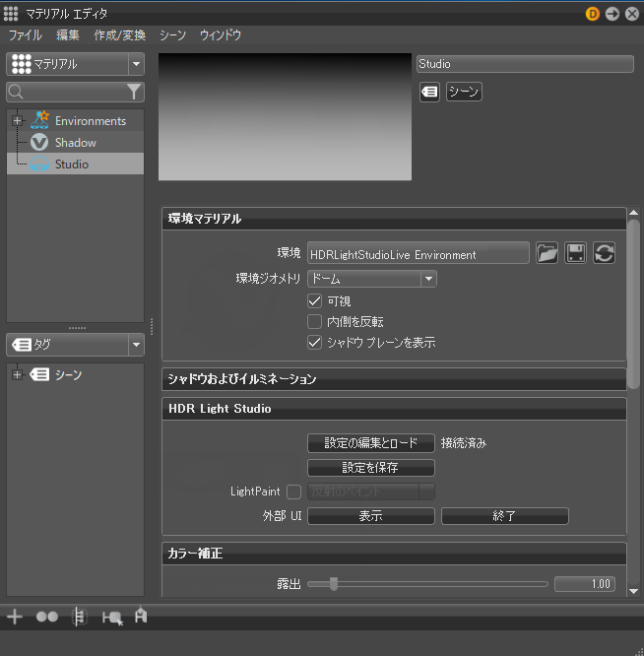Click the tag icon beside scene button

click(429, 92)
